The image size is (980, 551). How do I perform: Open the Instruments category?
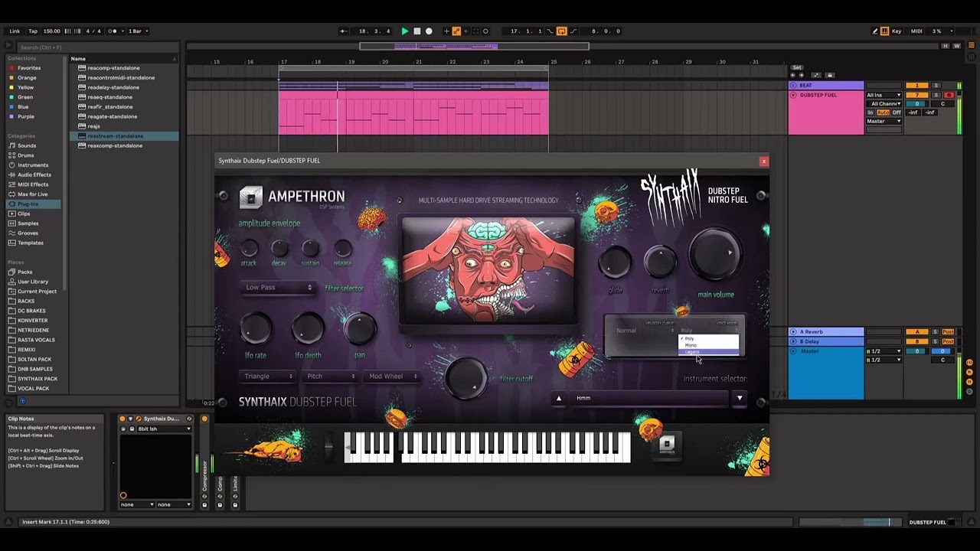(33, 165)
